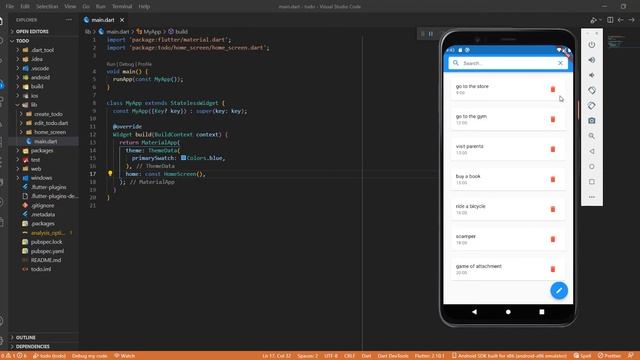Image resolution: width=640 pixels, height=360 pixels.
Task: Expand the .dart_tool folder
Action: click(x=42, y=50)
